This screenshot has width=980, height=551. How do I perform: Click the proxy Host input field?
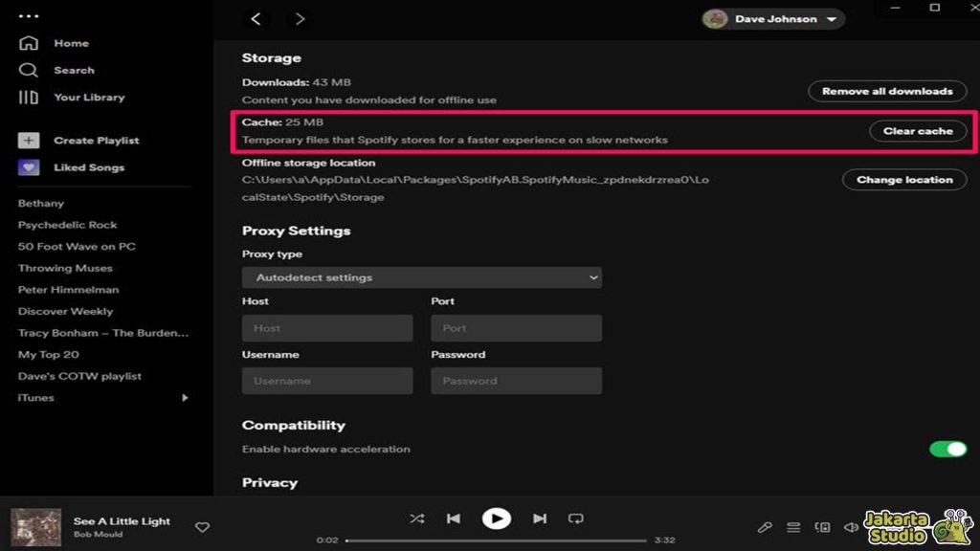(x=327, y=328)
